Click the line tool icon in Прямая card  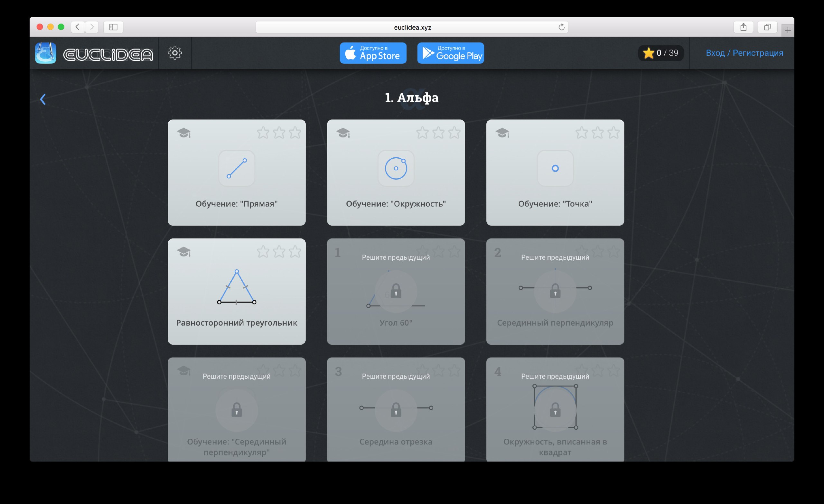(237, 168)
